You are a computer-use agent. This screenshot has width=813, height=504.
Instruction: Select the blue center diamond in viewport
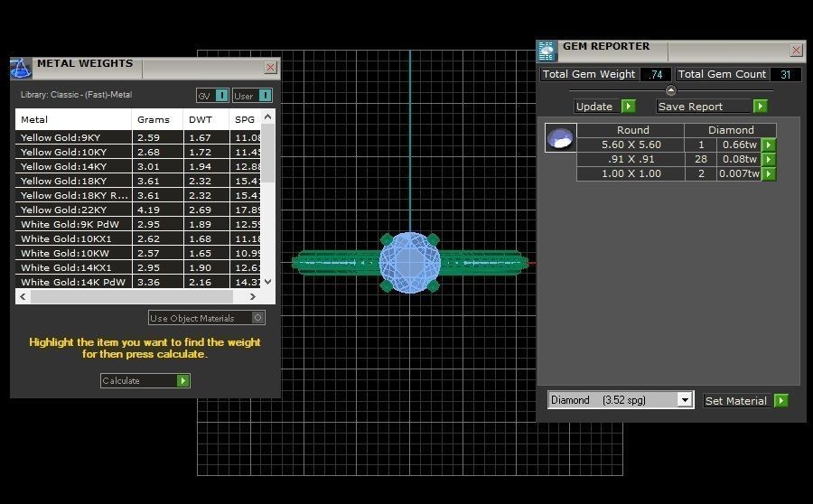(x=409, y=263)
